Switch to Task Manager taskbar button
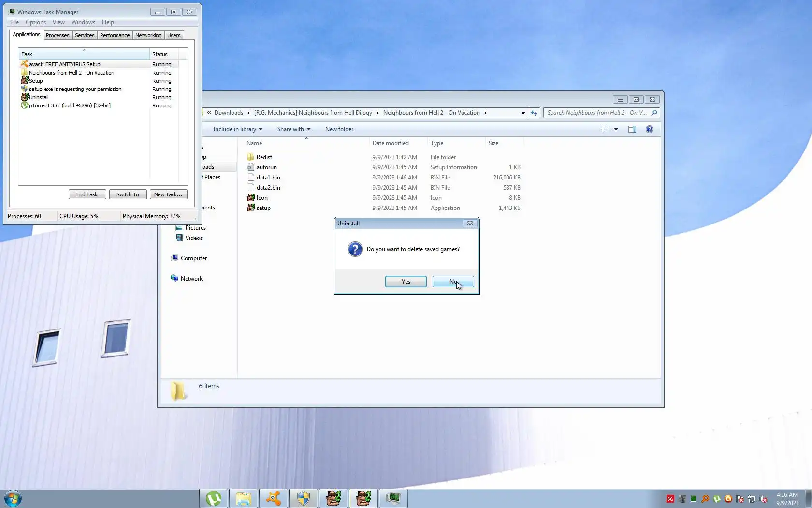This screenshot has width=812, height=508. tap(393, 498)
